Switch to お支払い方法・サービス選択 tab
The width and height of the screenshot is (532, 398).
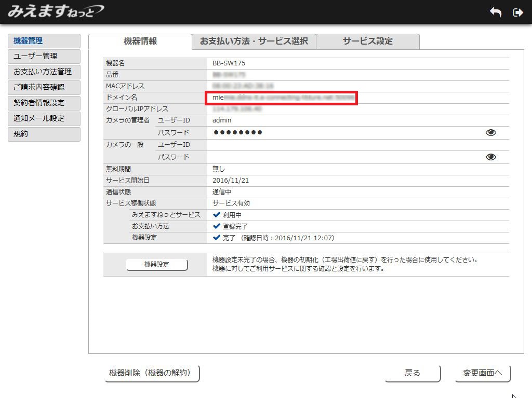pyautogui.click(x=254, y=42)
